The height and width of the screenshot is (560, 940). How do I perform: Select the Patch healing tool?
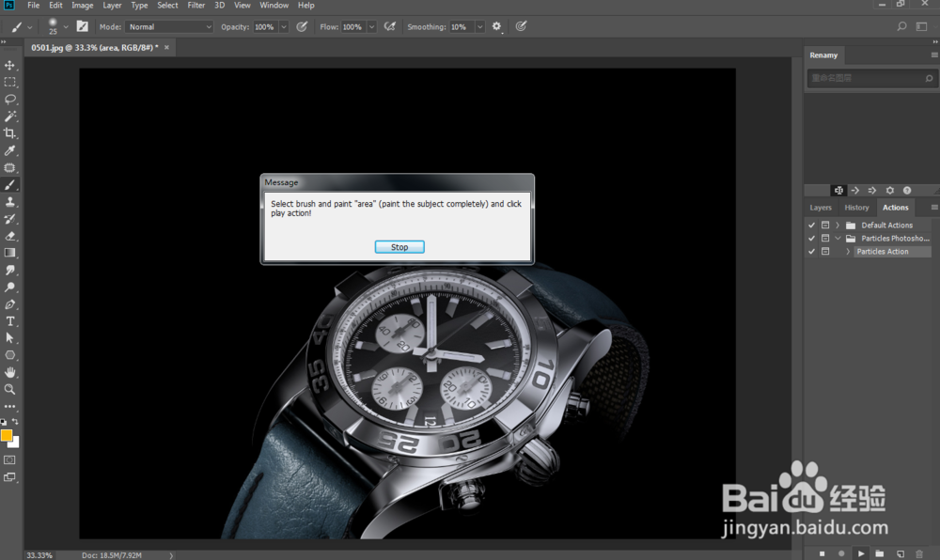(9, 167)
